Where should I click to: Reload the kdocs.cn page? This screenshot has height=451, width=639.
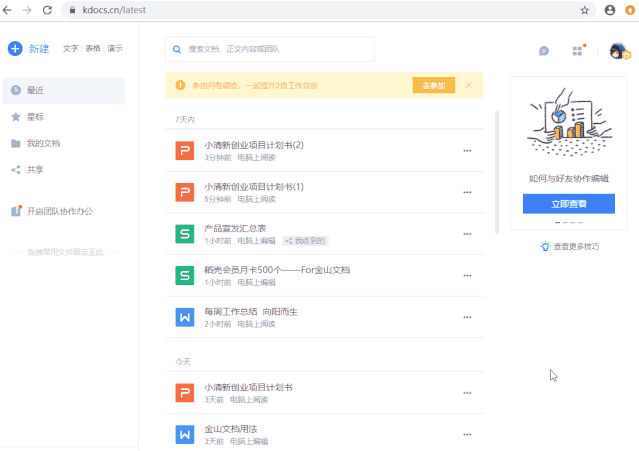[x=47, y=10]
